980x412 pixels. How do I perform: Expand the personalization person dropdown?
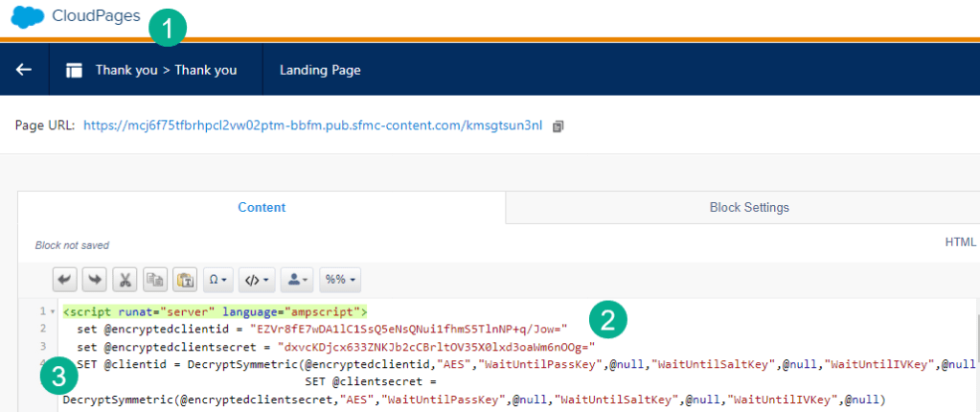(x=299, y=280)
